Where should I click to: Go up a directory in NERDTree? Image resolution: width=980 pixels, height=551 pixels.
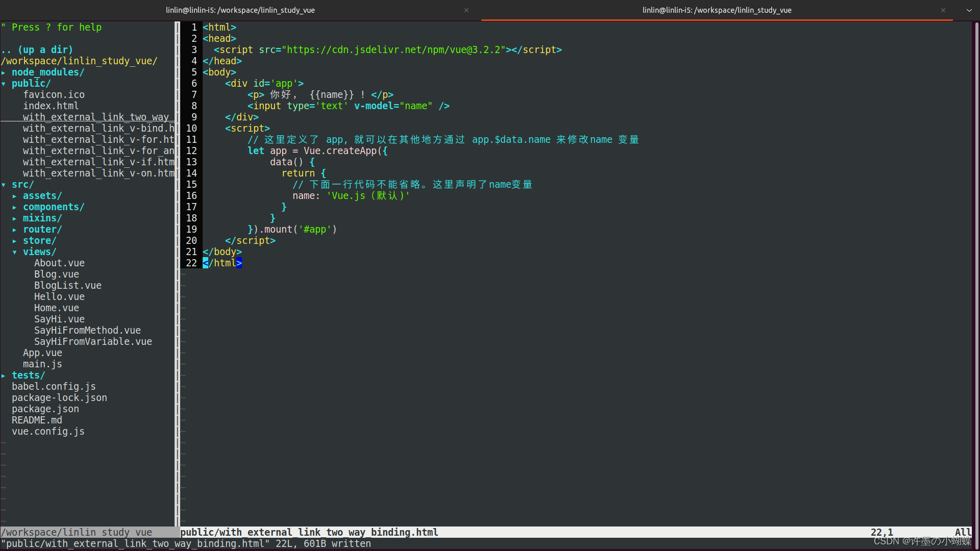point(37,50)
